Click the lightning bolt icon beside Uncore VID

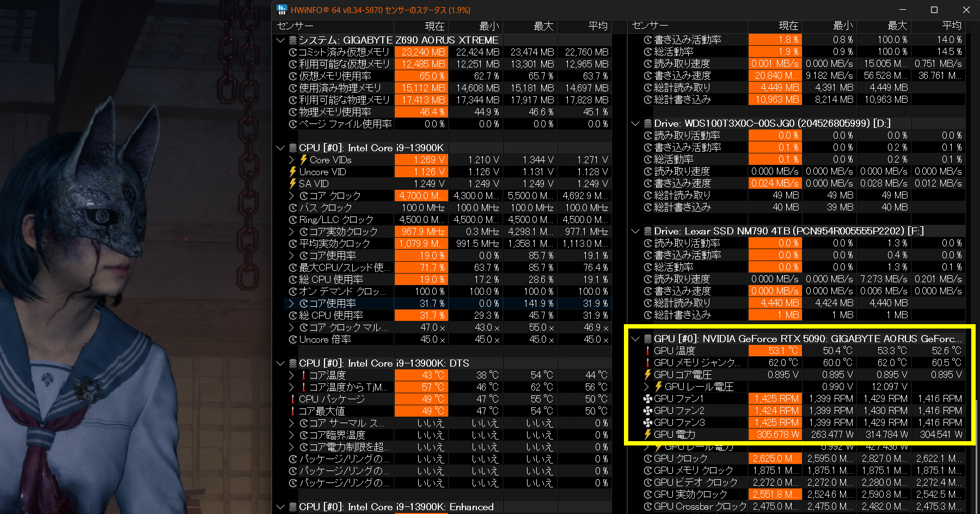click(x=292, y=172)
